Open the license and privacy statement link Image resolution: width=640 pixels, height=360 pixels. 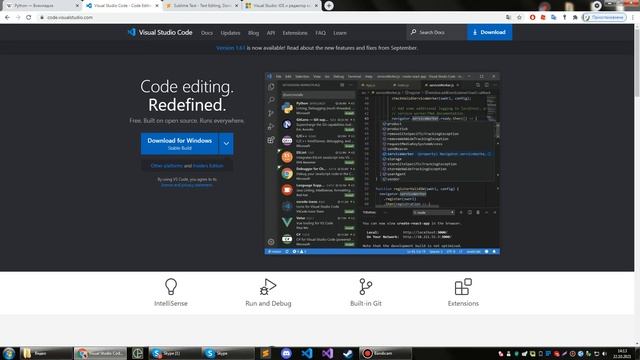click(x=187, y=185)
